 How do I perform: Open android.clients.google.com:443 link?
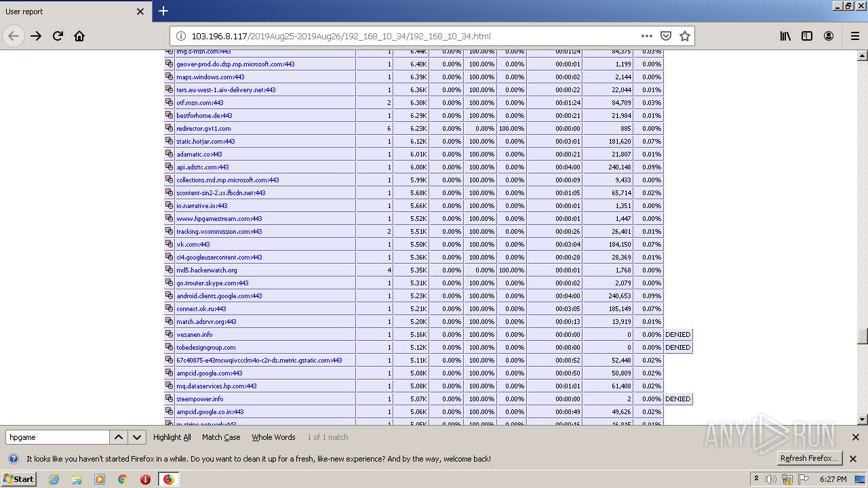pos(219,296)
